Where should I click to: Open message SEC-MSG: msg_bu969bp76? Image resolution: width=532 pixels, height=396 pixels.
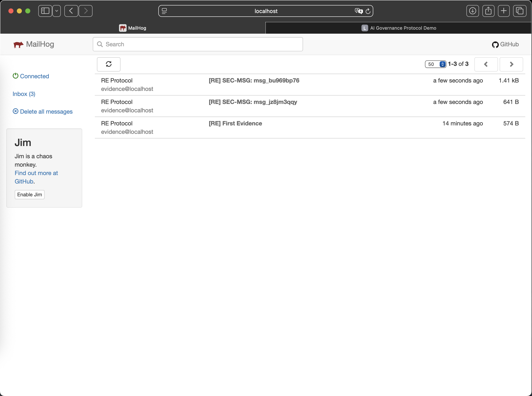click(254, 81)
